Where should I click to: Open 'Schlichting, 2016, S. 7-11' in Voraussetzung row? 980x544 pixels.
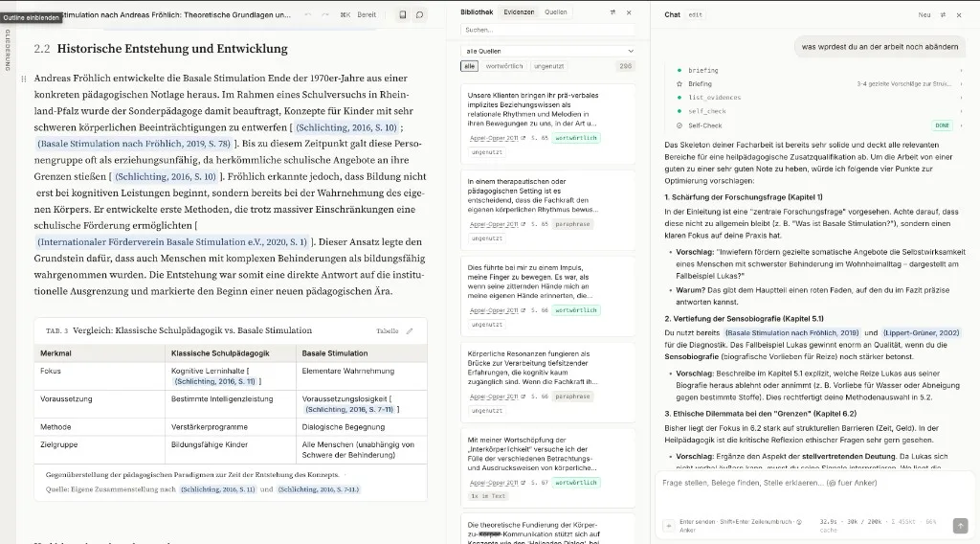point(349,410)
